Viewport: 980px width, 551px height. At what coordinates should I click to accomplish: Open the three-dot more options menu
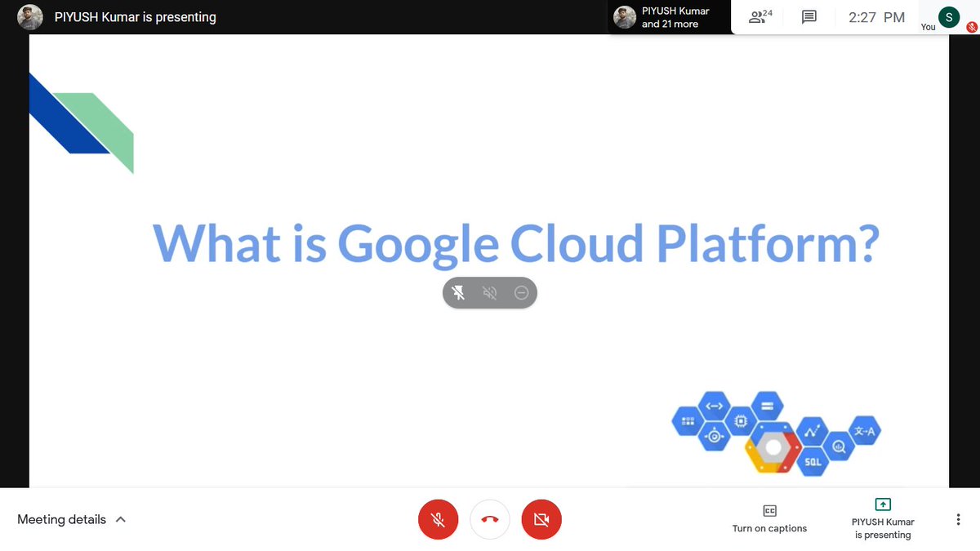957,519
